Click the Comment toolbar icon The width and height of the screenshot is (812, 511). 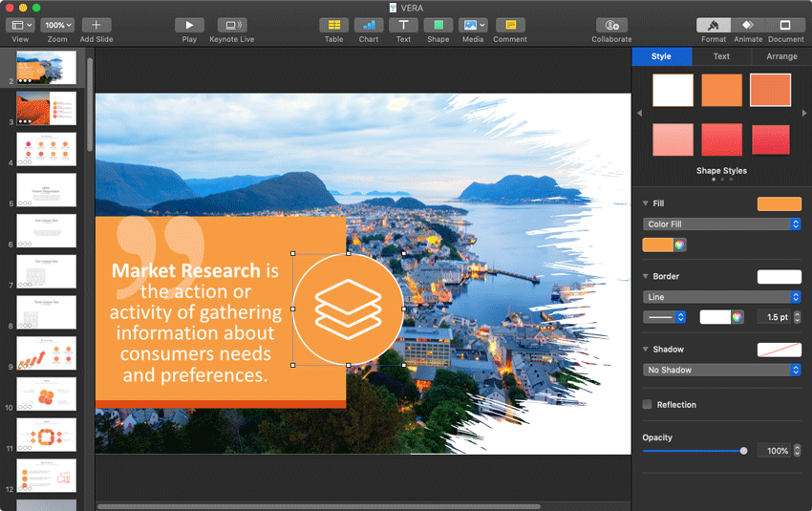click(x=510, y=25)
